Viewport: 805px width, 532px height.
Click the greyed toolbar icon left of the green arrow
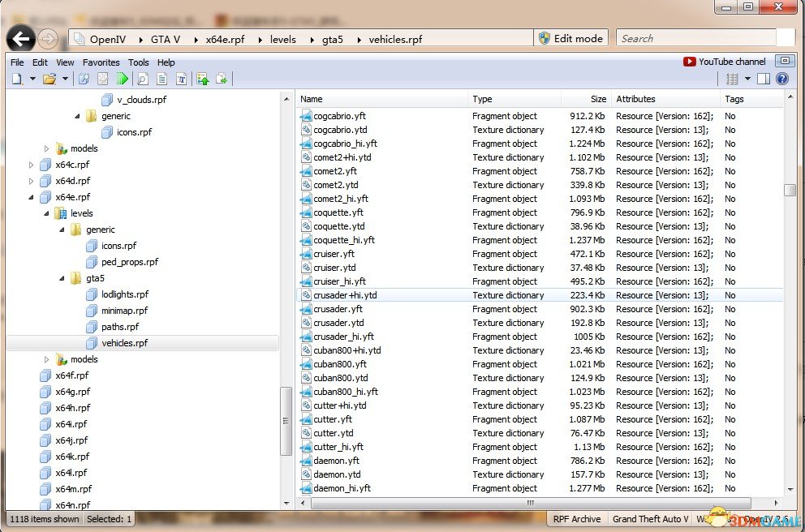[103, 79]
